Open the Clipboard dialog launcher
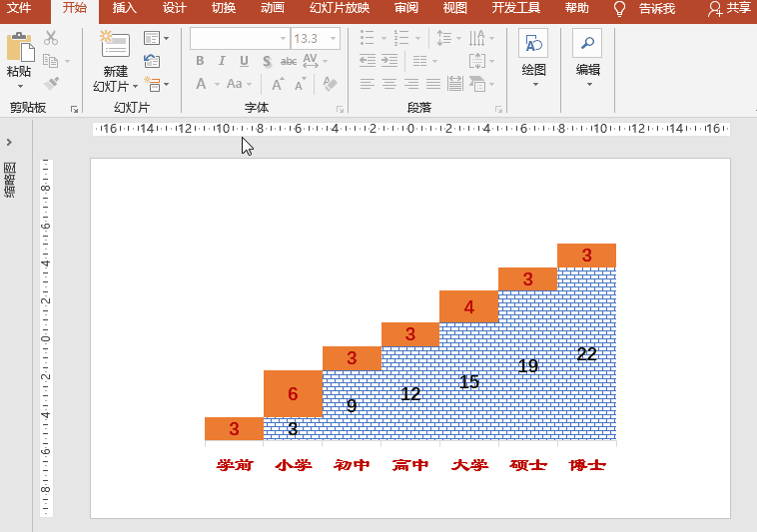The height and width of the screenshot is (532, 757). coord(74,110)
